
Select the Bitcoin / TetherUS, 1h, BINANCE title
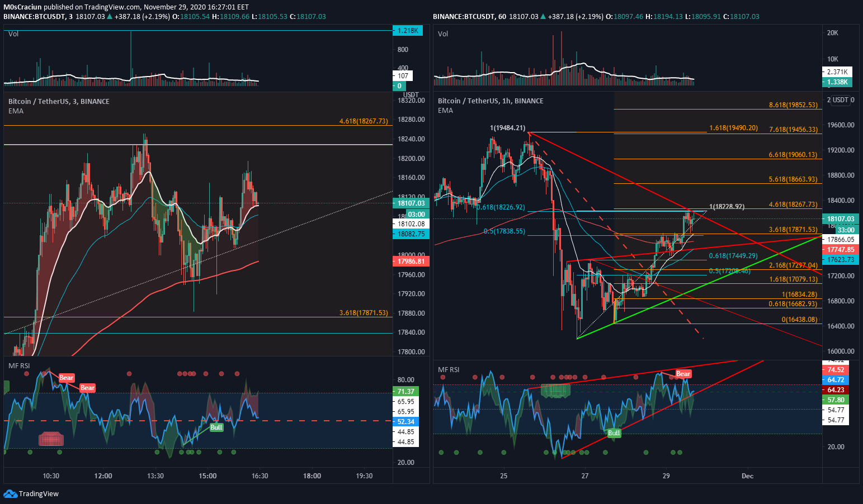(x=491, y=101)
